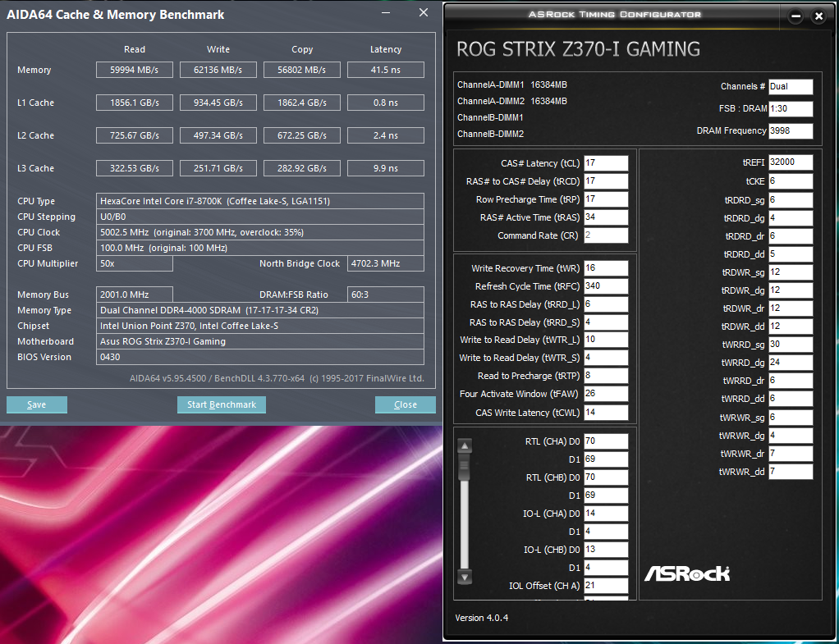Select tWRRD_sg value field
The image size is (839, 644).
click(791, 345)
